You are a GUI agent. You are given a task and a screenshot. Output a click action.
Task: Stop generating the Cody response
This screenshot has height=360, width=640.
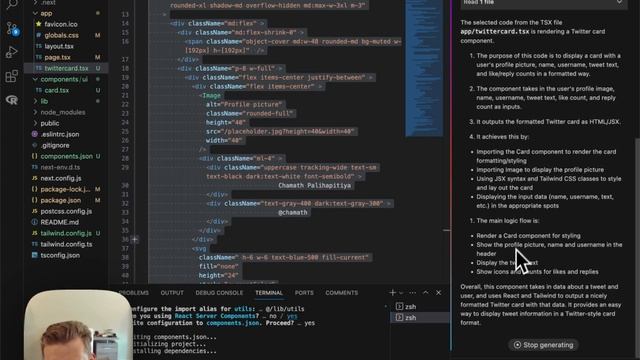[543, 345]
